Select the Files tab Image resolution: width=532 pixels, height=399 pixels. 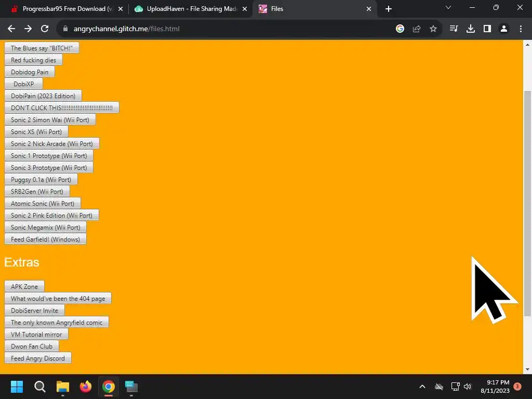[314, 9]
